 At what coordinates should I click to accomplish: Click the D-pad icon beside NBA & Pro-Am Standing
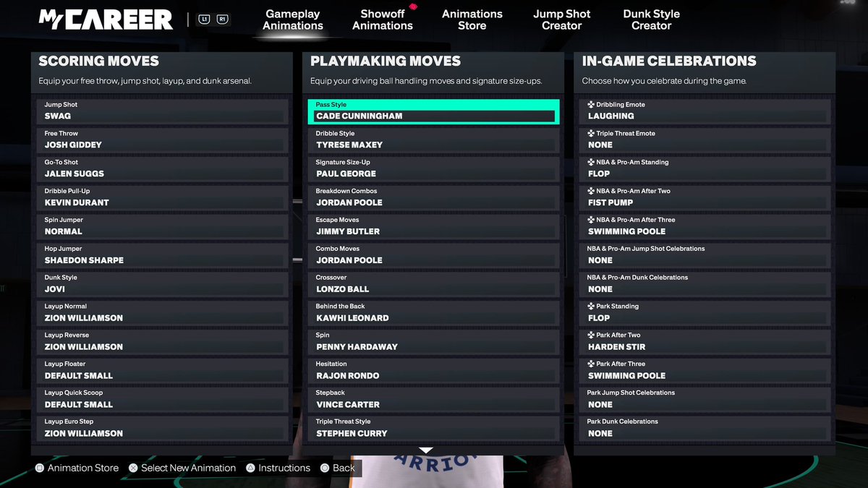pos(591,163)
